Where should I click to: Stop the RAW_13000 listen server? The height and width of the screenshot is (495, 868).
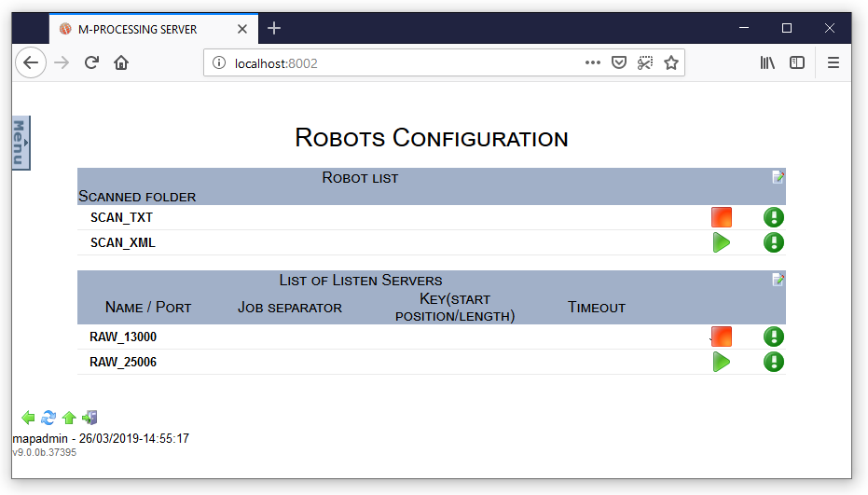click(721, 337)
